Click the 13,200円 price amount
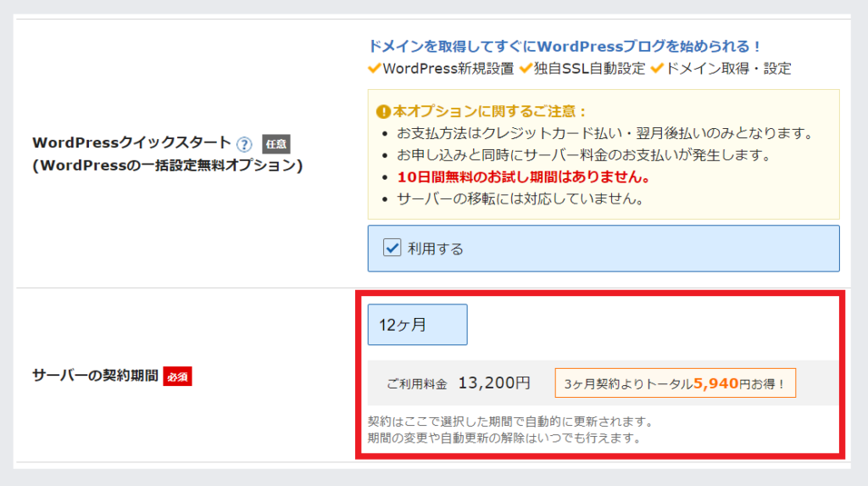Image resolution: width=868 pixels, height=486 pixels. (494, 383)
